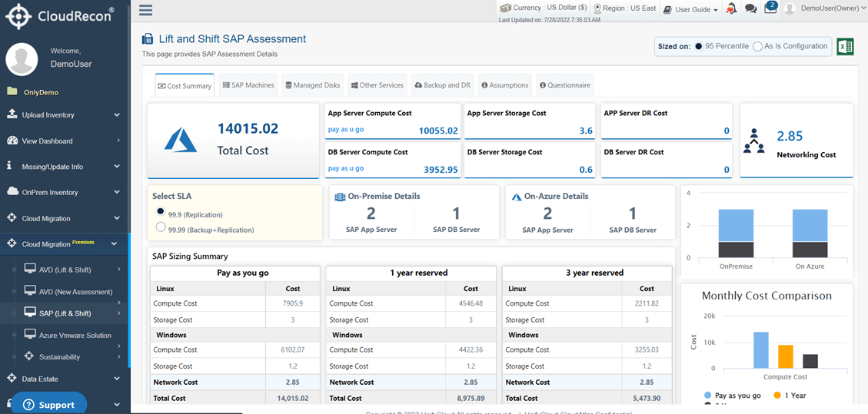Click the currency money icon
Screen dimensions: 868x414
(x=505, y=8)
